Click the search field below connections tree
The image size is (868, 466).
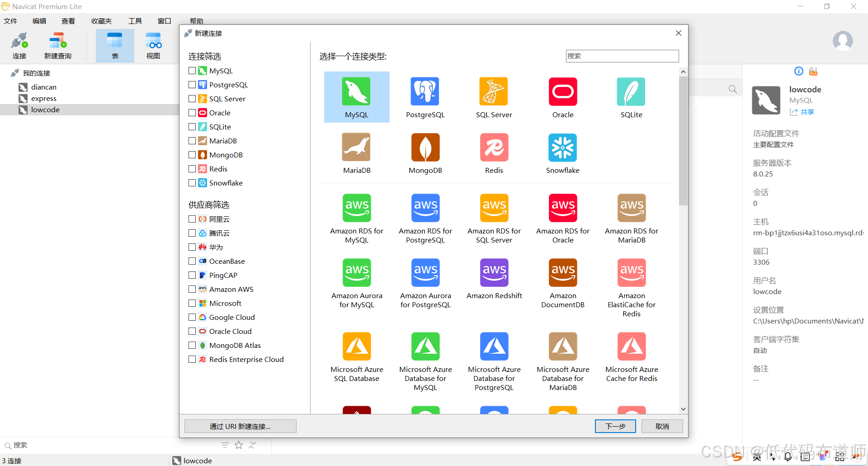coord(108,445)
